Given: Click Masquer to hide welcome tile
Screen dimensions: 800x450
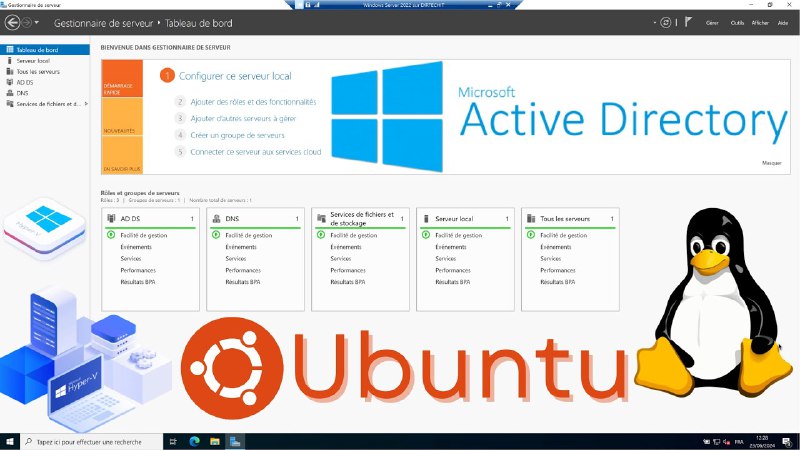Looking at the screenshot, I should point(771,163).
